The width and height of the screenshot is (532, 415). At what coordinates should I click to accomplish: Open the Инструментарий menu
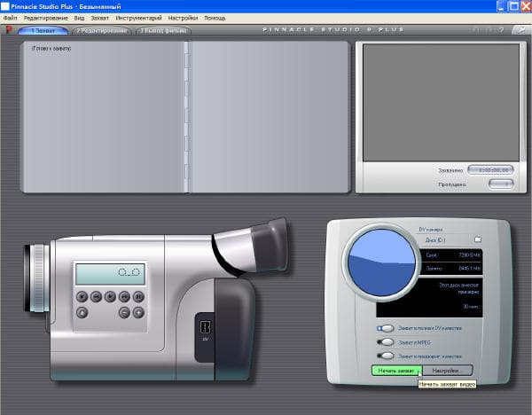pyautogui.click(x=138, y=18)
